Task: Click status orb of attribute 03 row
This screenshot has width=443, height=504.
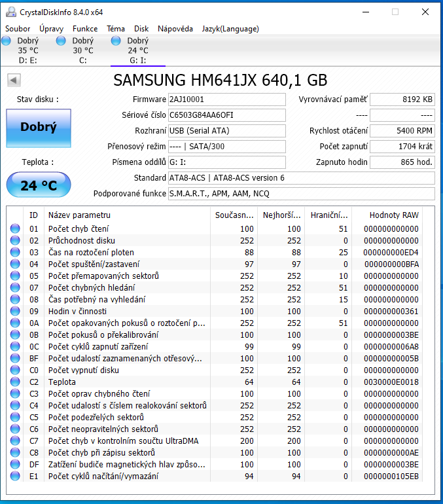Action: (15, 252)
